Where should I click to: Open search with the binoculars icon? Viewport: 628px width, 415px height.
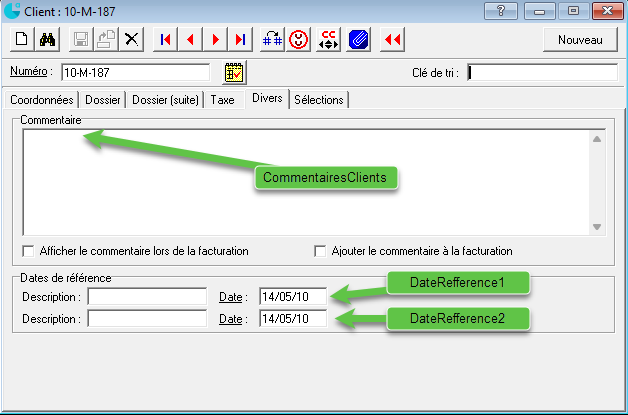coord(46,39)
